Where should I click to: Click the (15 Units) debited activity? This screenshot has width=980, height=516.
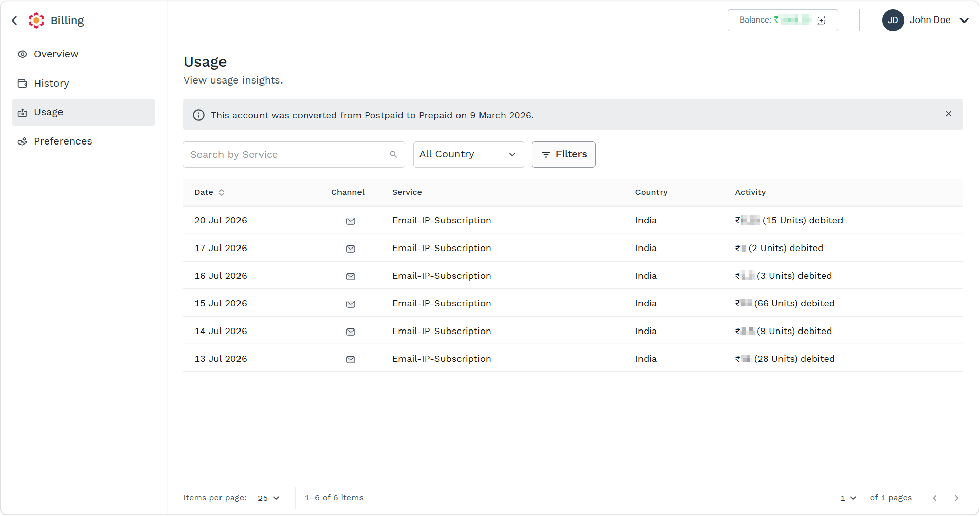(803, 220)
